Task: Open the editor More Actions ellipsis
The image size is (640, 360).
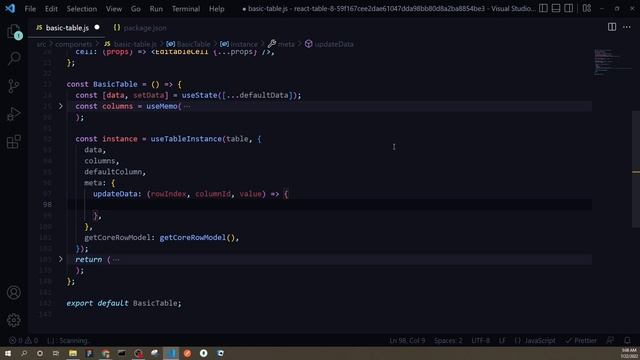Action: pos(627,27)
